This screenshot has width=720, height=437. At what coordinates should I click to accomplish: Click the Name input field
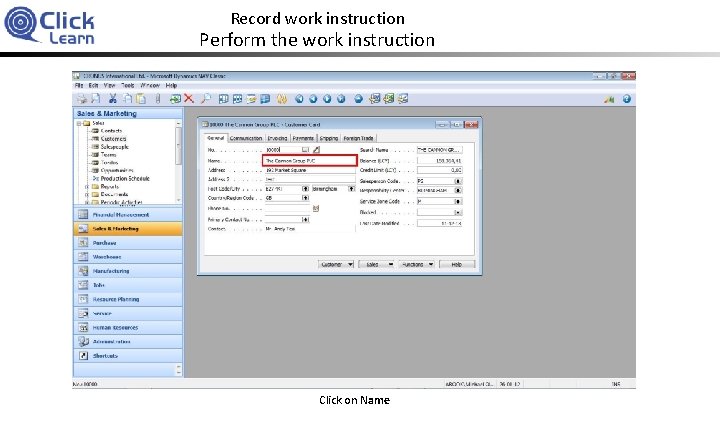click(310, 161)
